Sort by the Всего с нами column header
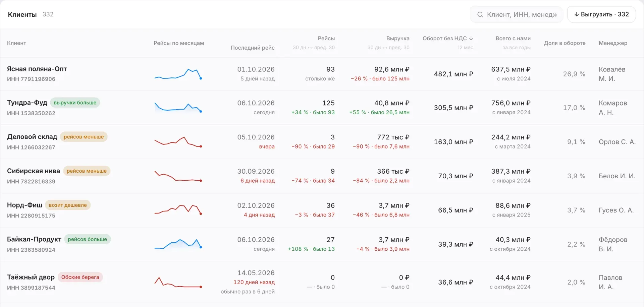This screenshot has width=644, height=307. (x=513, y=38)
